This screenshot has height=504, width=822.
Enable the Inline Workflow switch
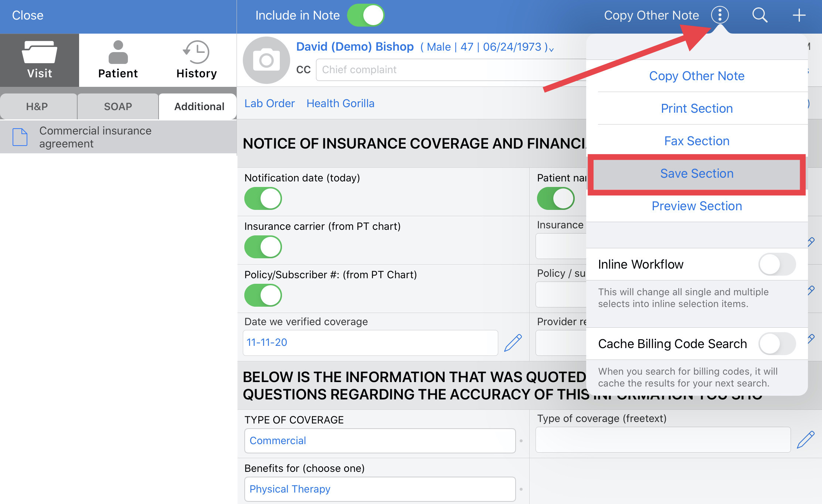777,264
